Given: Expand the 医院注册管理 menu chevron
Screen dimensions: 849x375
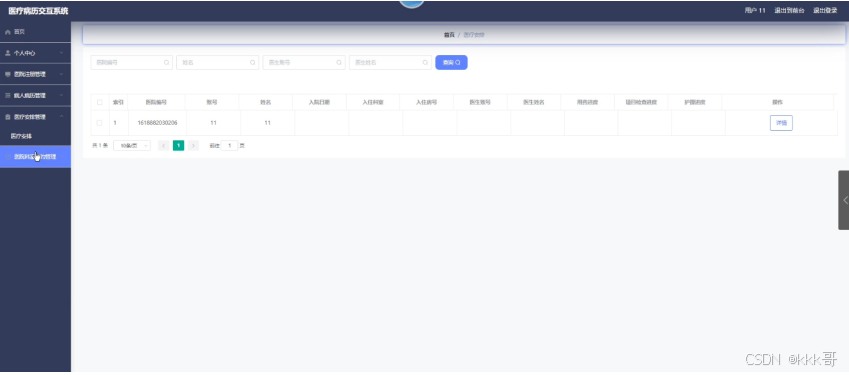Looking at the screenshot, I should 61,74.
